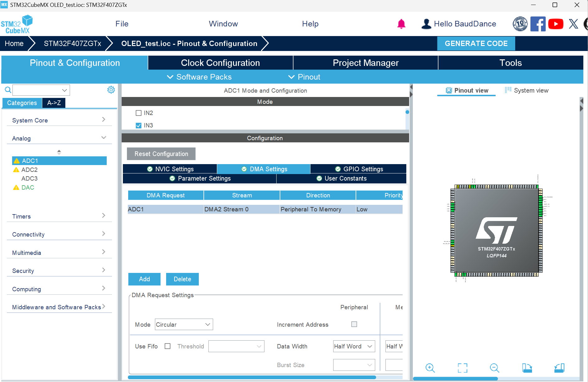Click the green check icon on NVIC Settings
The image size is (588, 382).
pyautogui.click(x=150, y=169)
